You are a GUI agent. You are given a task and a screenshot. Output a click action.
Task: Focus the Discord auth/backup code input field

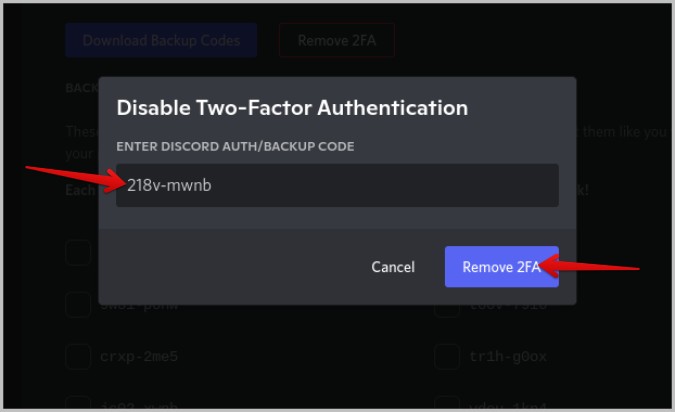coord(337,185)
